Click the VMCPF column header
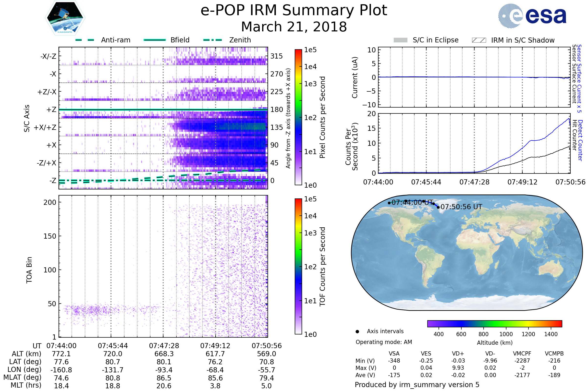This screenshot has height=392, width=588. [x=522, y=354]
